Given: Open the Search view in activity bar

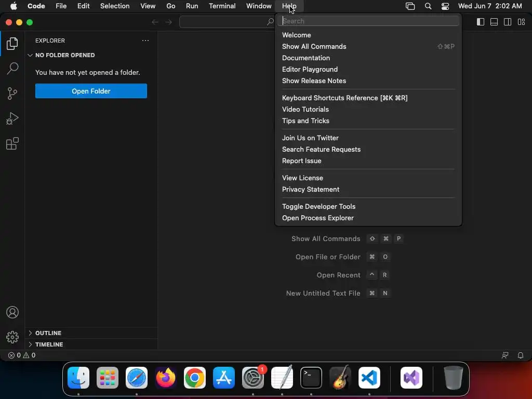Looking at the screenshot, I should click(x=12, y=68).
